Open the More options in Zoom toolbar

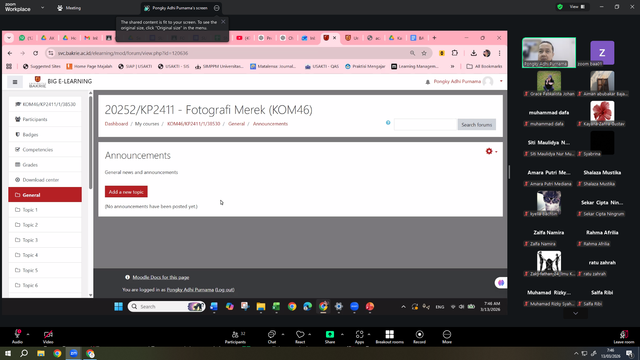click(x=447, y=337)
